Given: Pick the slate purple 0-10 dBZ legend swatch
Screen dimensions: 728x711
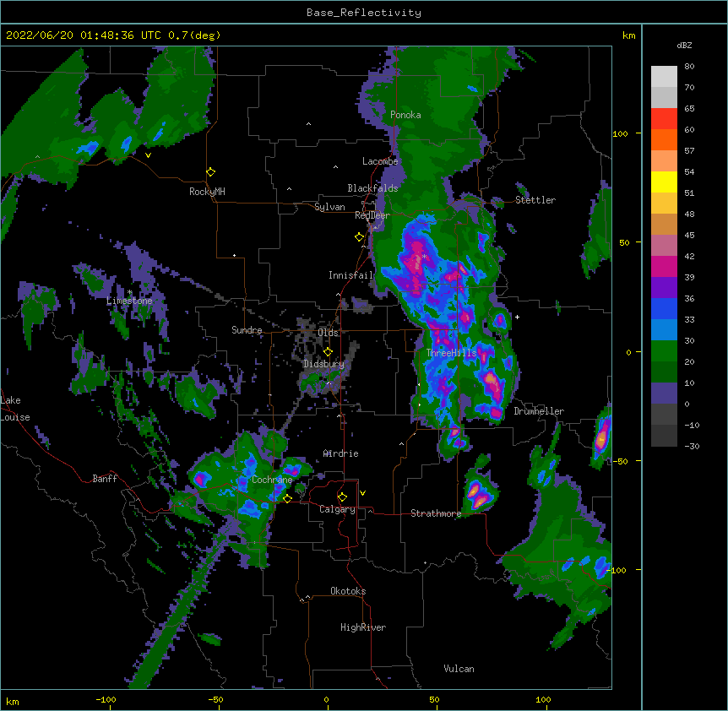Looking at the screenshot, I should coord(664,393).
